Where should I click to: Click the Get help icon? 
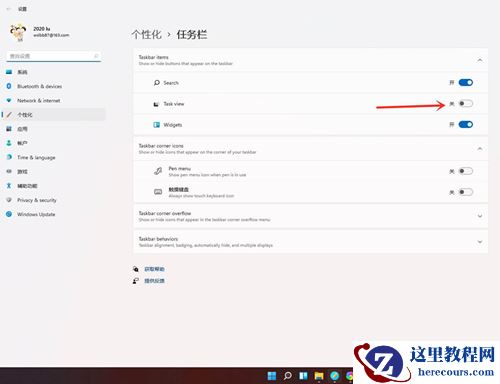136,269
